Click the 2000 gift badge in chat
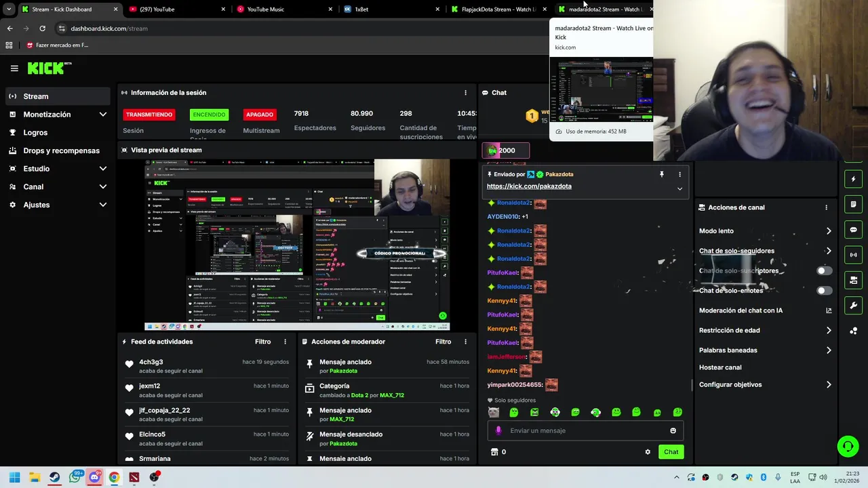868x488 pixels. (505, 150)
